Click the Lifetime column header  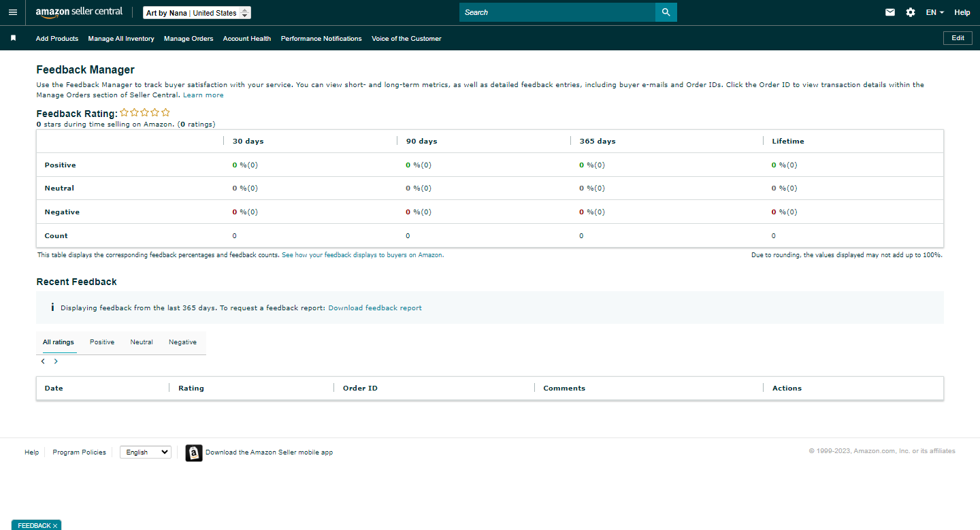[x=788, y=142]
